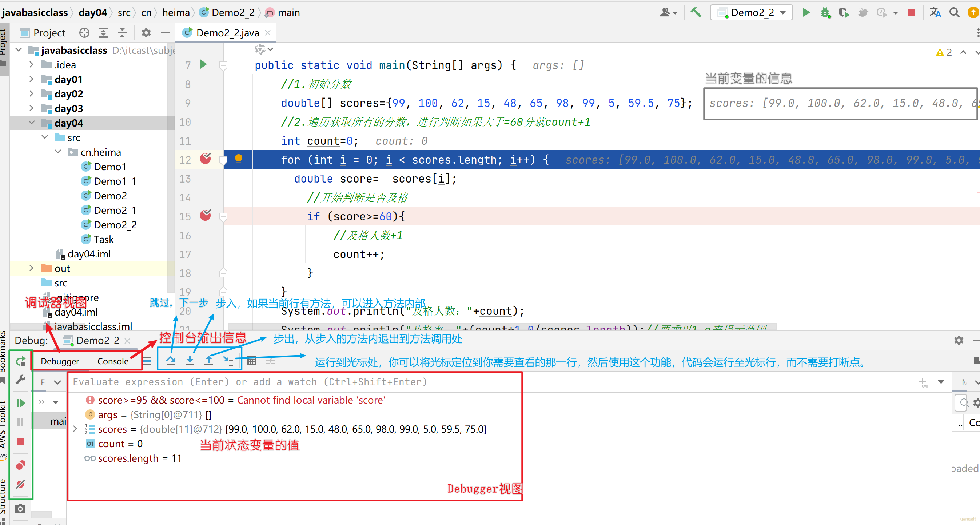Expand the day01 folder in tree

pyautogui.click(x=32, y=79)
